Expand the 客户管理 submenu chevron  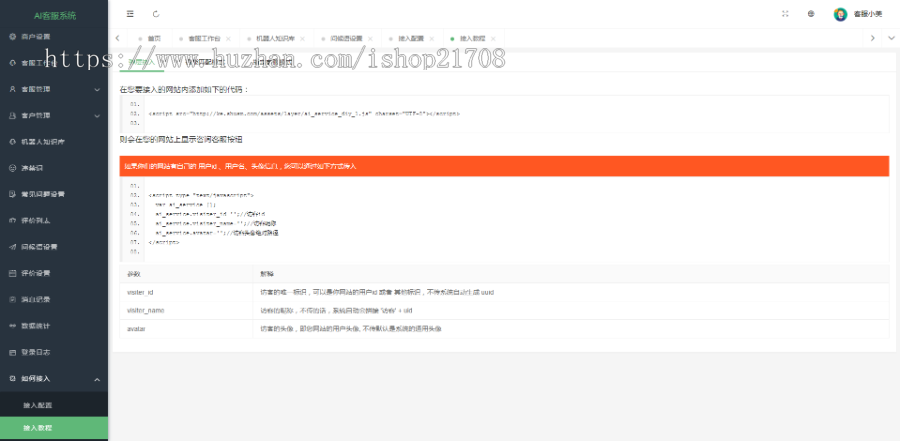click(97, 116)
